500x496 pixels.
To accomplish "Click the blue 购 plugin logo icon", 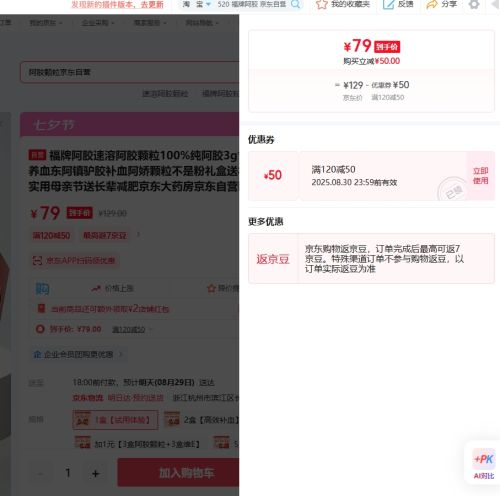I will click(x=42, y=288).
